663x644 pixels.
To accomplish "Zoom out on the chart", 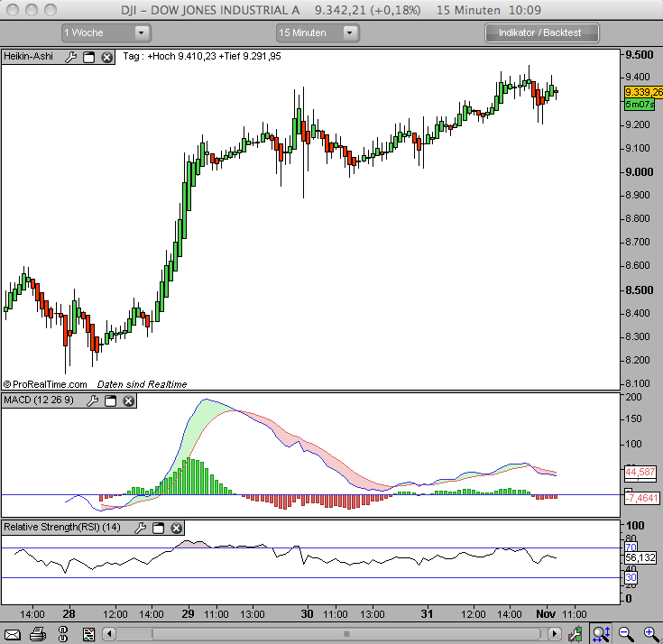I will 626,634.
